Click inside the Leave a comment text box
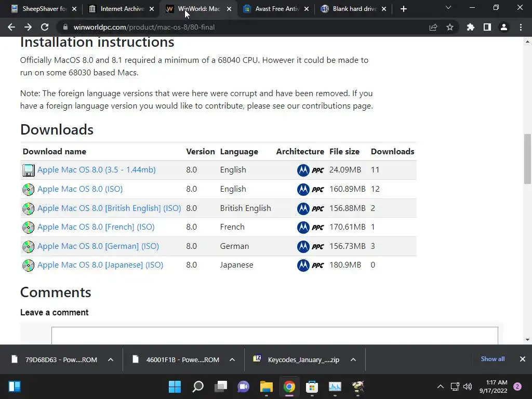This screenshot has width=532, height=399. 275,335
